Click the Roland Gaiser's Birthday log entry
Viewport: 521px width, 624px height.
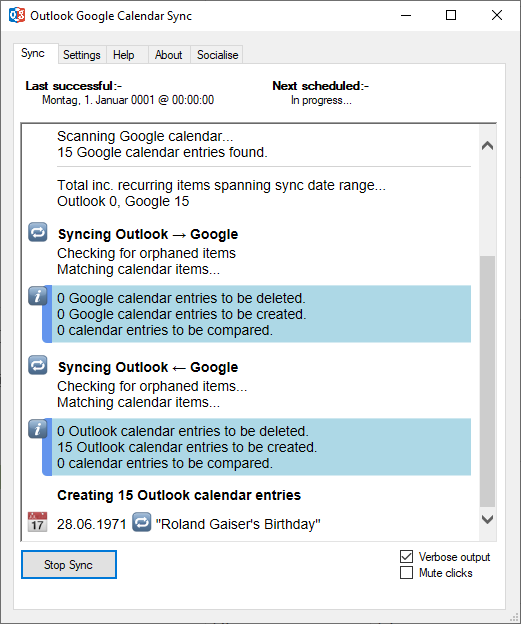coord(238,524)
